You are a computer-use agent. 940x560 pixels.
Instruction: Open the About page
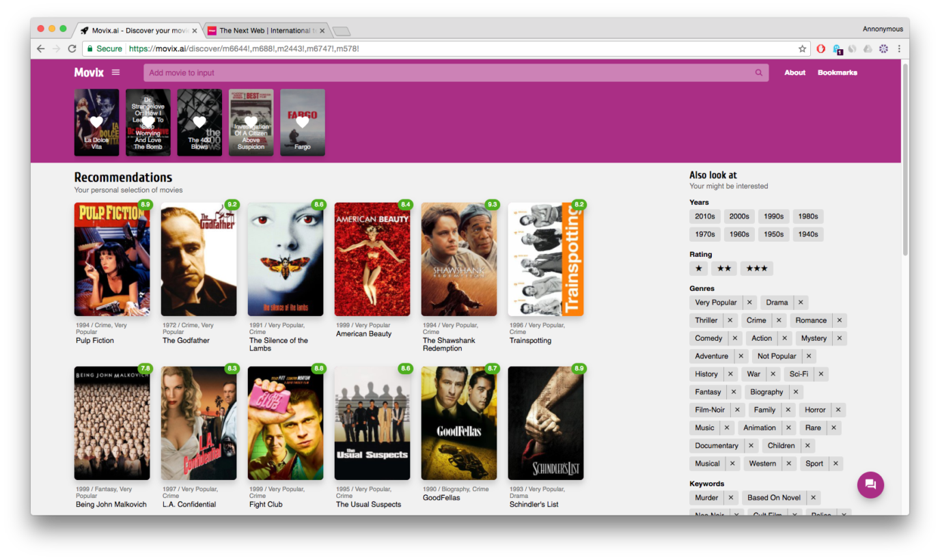pyautogui.click(x=794, y=72)
